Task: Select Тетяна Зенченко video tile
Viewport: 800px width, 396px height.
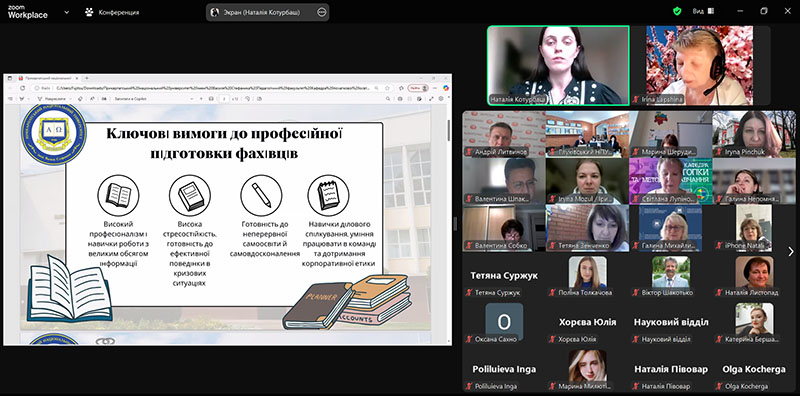Action: [587, 228]
